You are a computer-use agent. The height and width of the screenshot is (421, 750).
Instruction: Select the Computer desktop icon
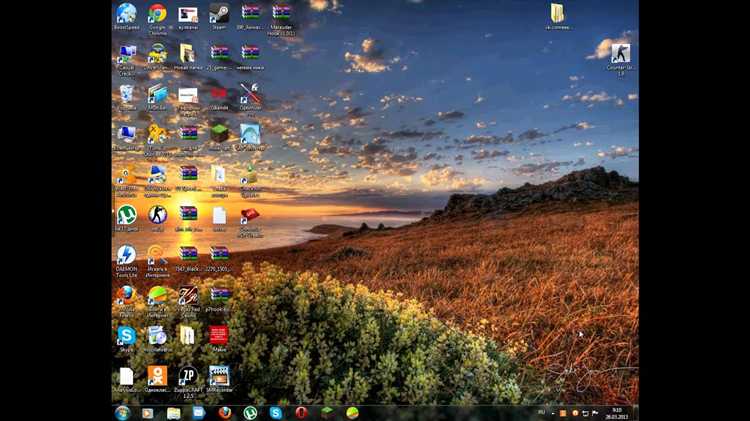[126, 135]
